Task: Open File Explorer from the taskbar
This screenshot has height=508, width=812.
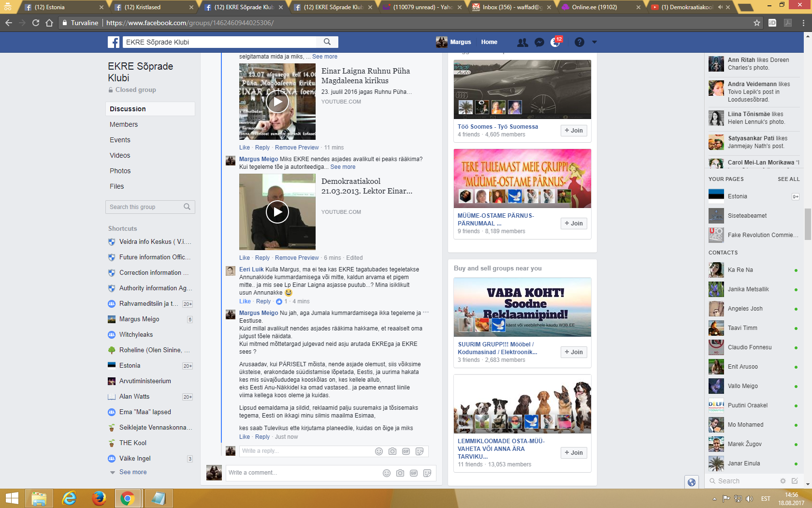Action: (x=39, y=498)
